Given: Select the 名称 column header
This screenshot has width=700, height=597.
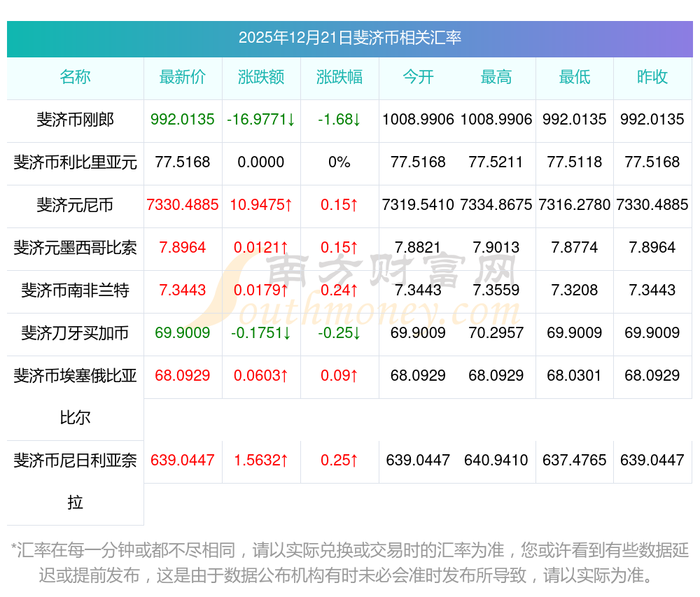Looking at the screenshot, I should [75, 77].
